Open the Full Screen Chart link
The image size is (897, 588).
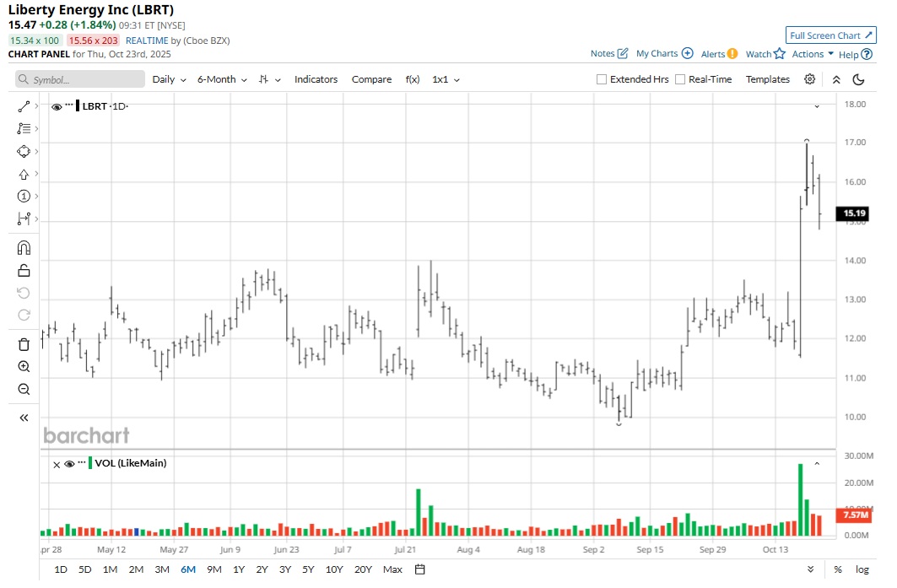point(830,35)
